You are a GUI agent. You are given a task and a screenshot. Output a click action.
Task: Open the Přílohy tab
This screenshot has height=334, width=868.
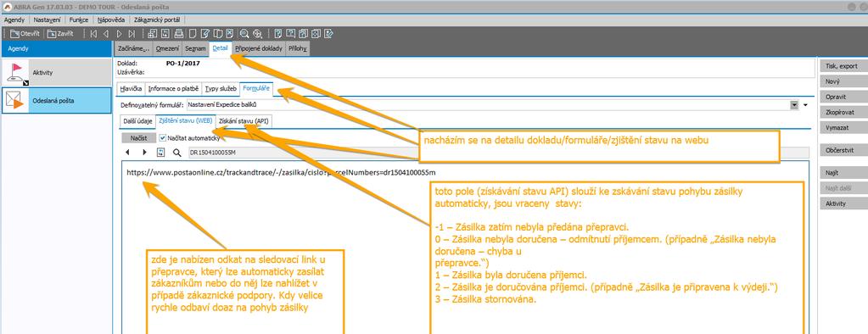(298, 48)
